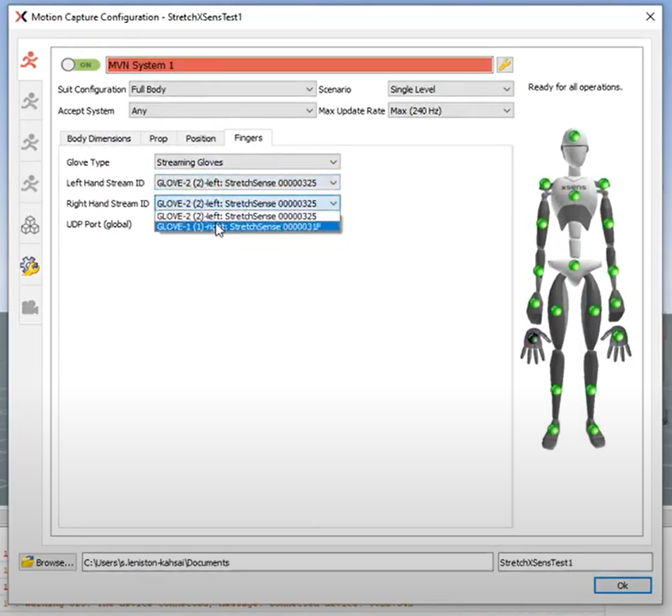672x616 pixels.
Task: Click the folder icon on Browse button
Action: 28,562
